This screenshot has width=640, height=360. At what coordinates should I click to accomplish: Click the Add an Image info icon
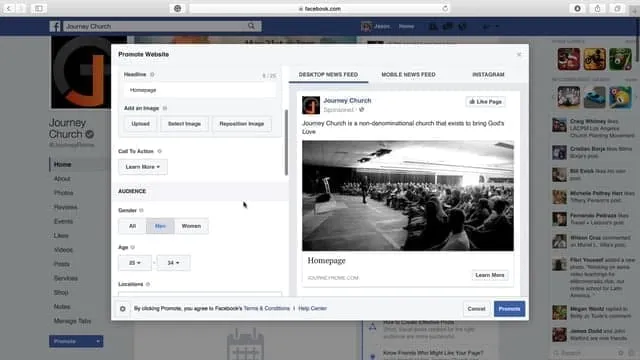165,108
